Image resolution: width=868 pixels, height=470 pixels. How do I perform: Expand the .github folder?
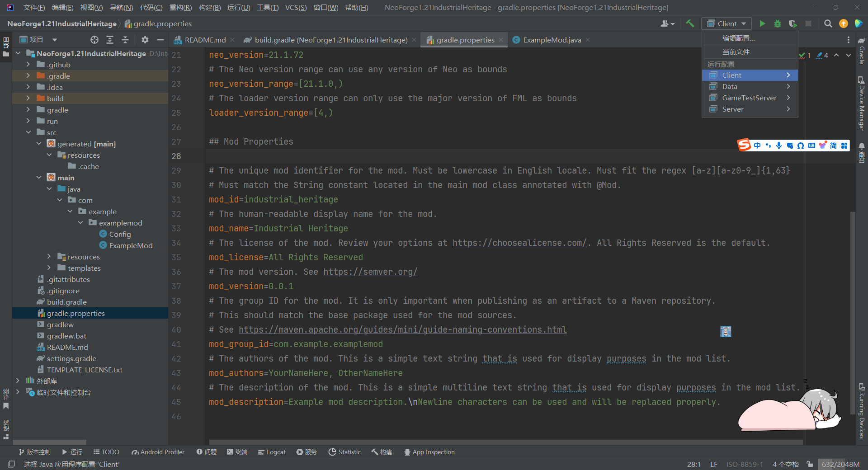(x=28, y=65)
